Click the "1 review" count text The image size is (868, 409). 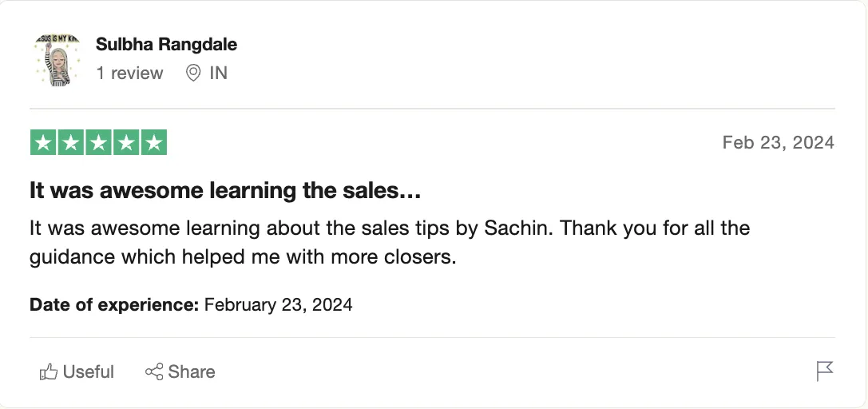point(129,73)
